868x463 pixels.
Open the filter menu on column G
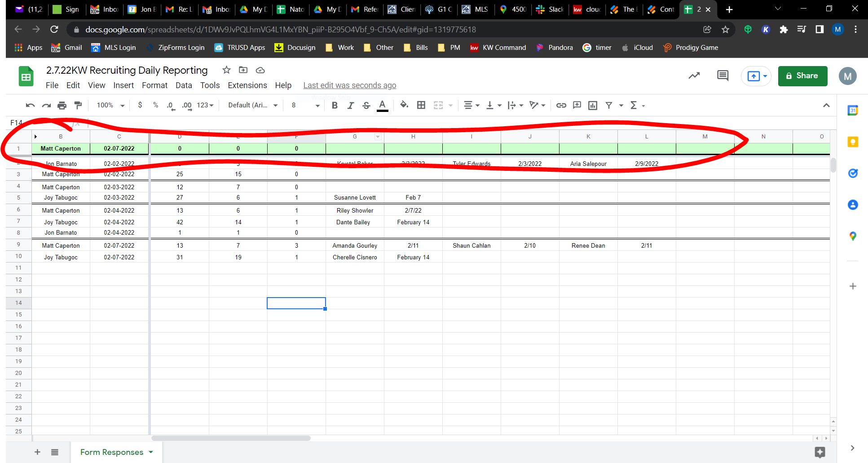[377, 136]
